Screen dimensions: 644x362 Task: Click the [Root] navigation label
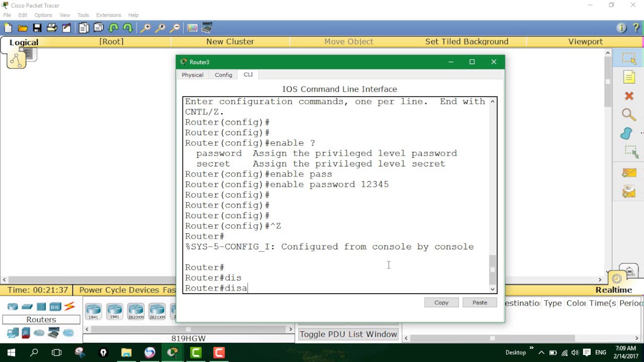pos(112,42)
